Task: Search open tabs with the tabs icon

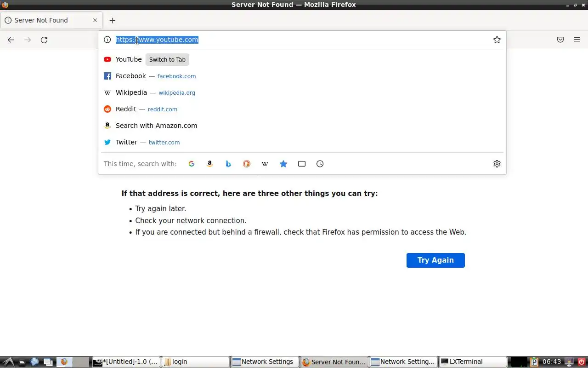Action: (302, 164)
